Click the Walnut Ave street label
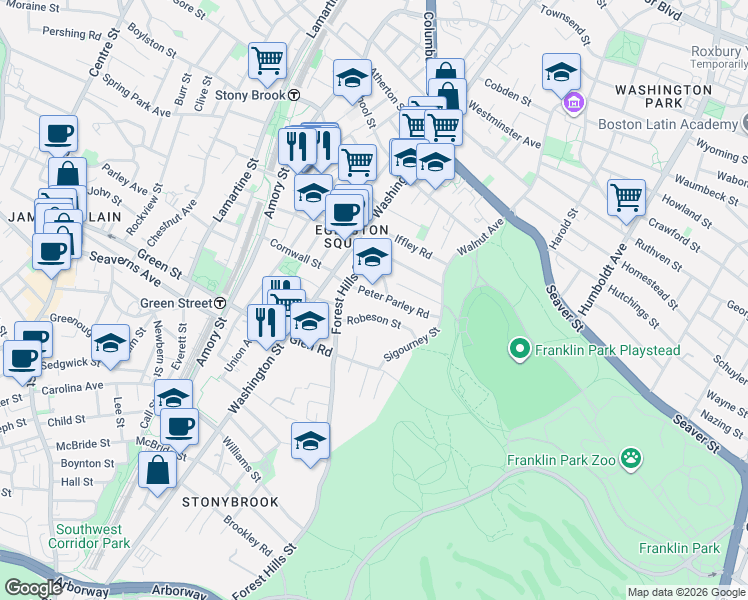 pyautogui.click(x=480, y=237)
